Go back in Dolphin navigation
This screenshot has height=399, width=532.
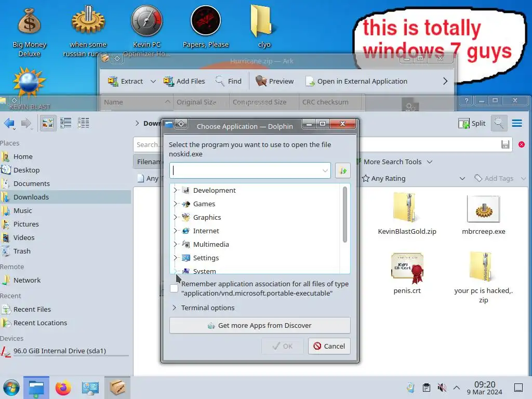(x=9, y=124)
